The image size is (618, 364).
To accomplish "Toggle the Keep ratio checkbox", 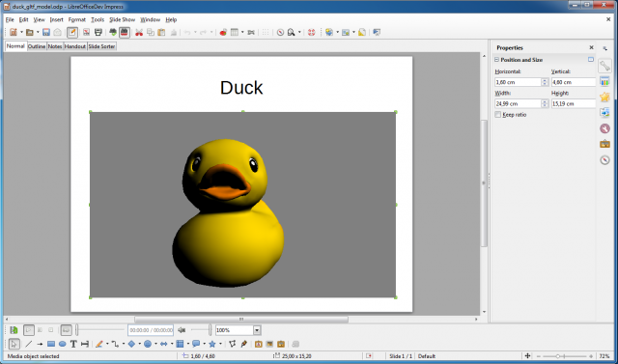I will point(498,115).
